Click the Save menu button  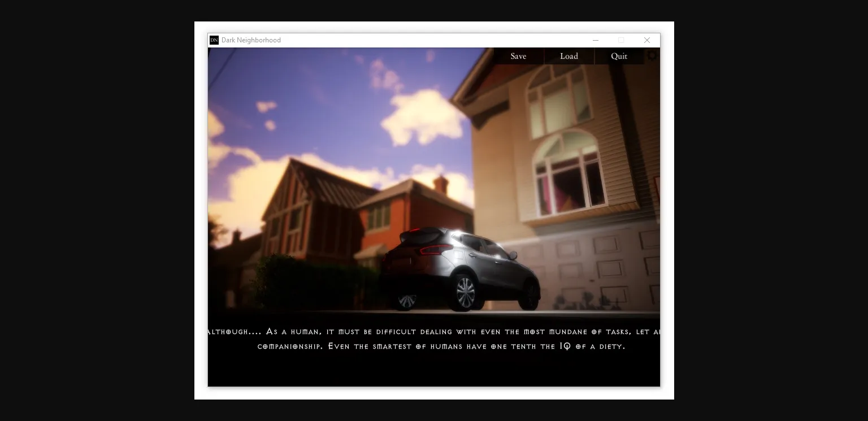tap(518, 56)
